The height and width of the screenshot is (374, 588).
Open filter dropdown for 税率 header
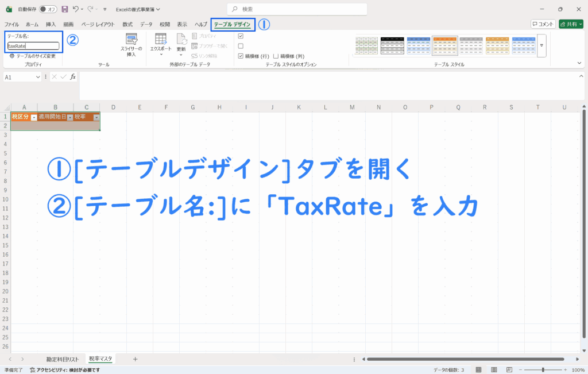pyautogui.click(x=96, y=117)
